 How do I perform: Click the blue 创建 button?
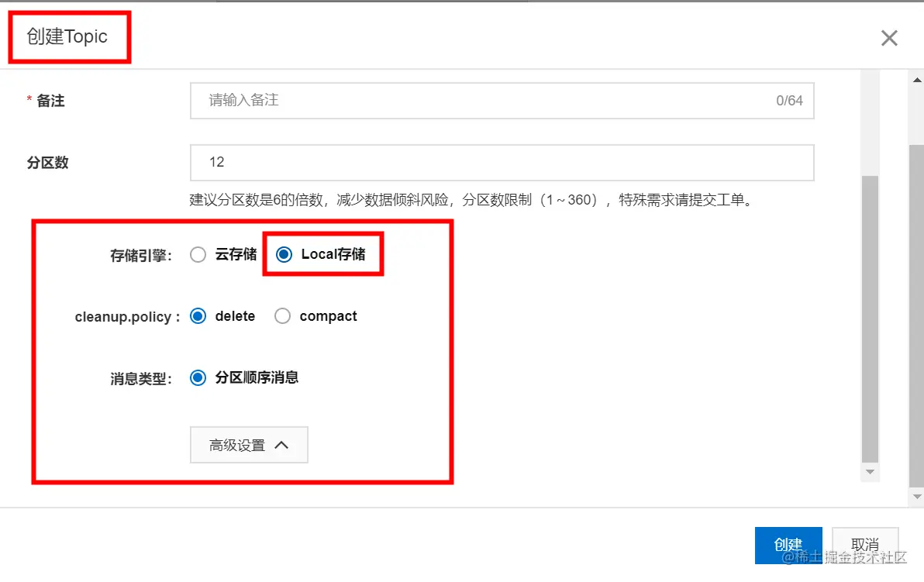tap(788, 545)
